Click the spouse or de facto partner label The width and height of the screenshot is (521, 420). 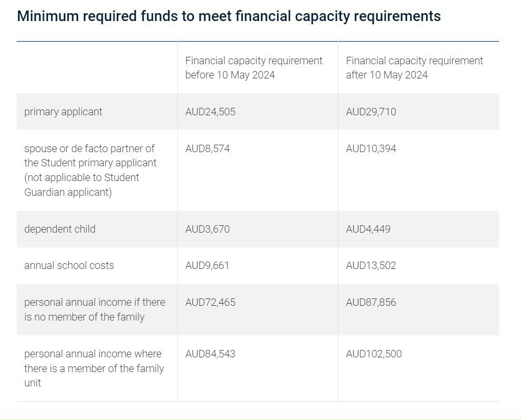click(x=90, y=170)
